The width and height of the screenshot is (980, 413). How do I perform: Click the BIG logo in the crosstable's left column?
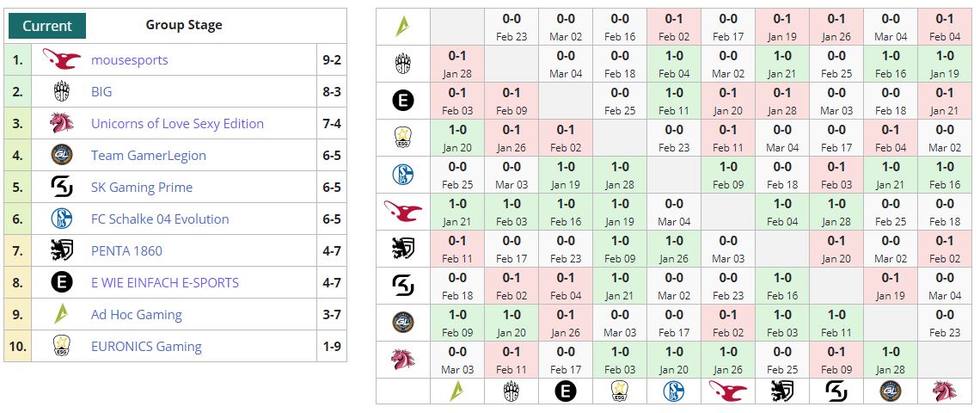click(403, 65)
